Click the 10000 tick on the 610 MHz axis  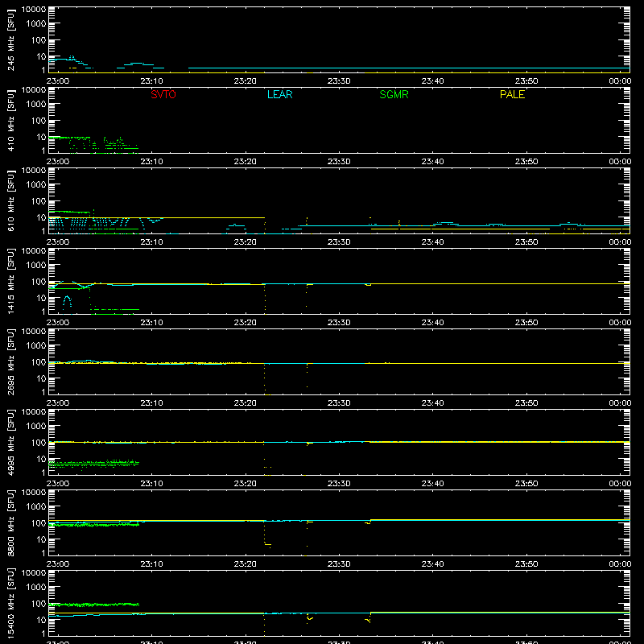pos(34,171)
